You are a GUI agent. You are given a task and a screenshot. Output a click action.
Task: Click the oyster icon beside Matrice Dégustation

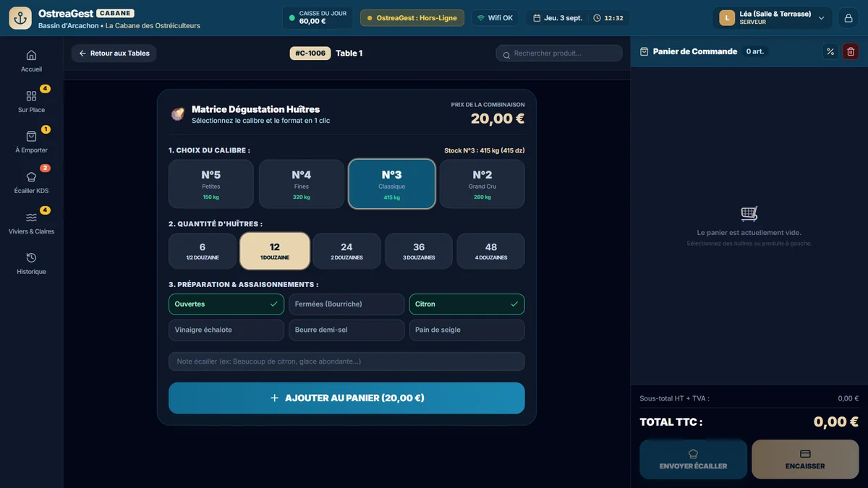(x=177, y=114)
